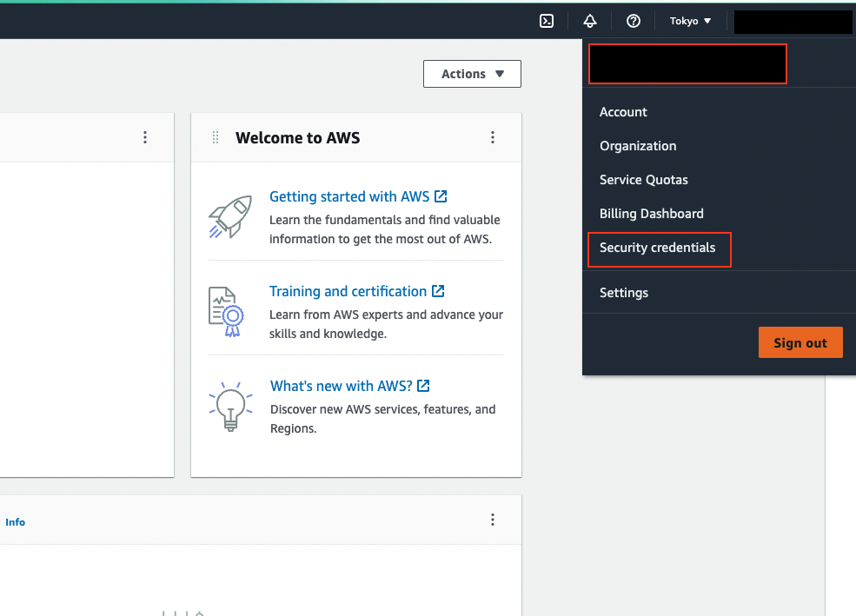Open the CloudShell terminal icon
856x616 pixels.
[547, 21]
